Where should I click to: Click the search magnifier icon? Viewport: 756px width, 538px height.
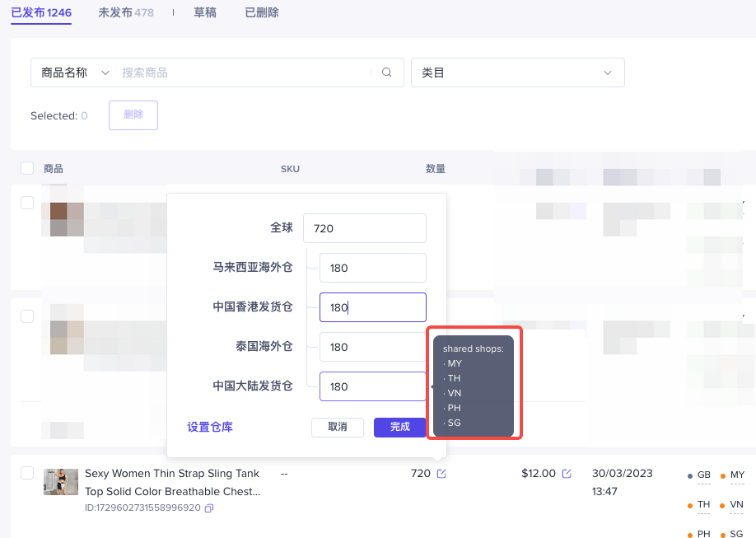tap(387, 73)
